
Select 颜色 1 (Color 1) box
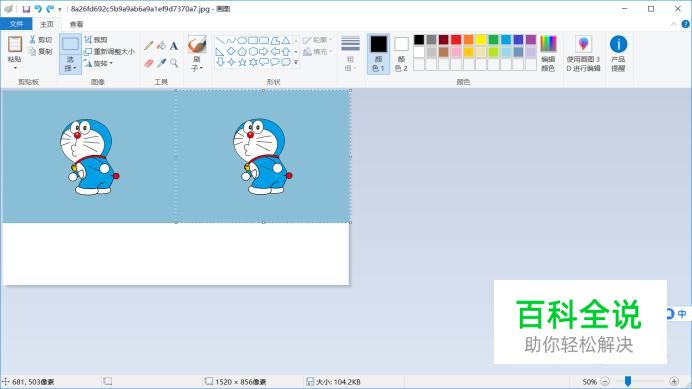pyautogui.click(x=379, y=54)
